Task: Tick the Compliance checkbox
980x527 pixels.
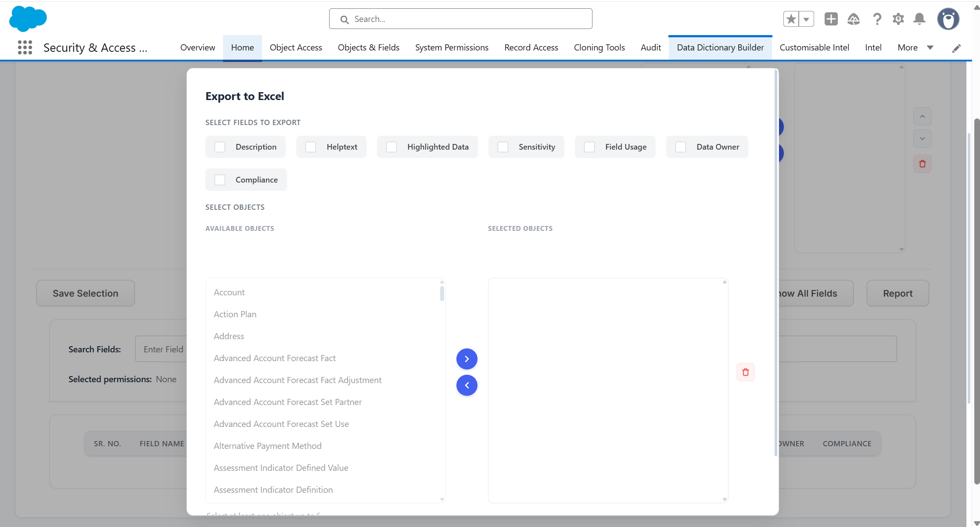Action: click(x=220, y=180)
